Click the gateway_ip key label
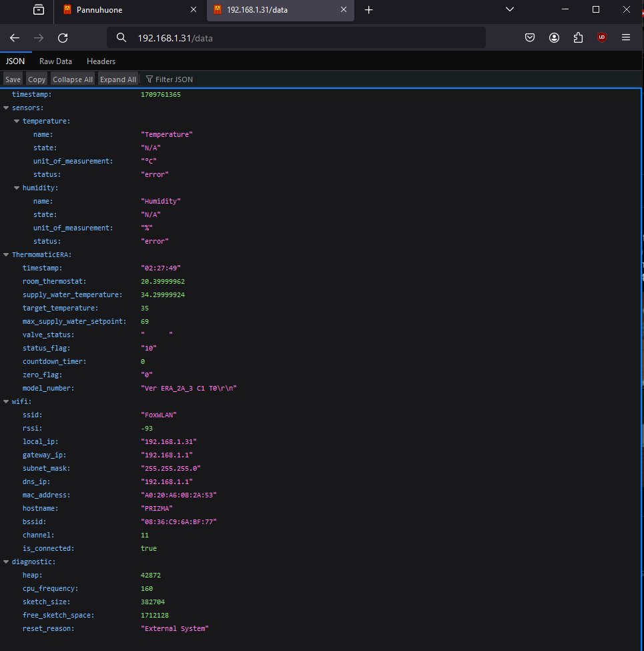The image size is (644, 651). pos(45,455)
